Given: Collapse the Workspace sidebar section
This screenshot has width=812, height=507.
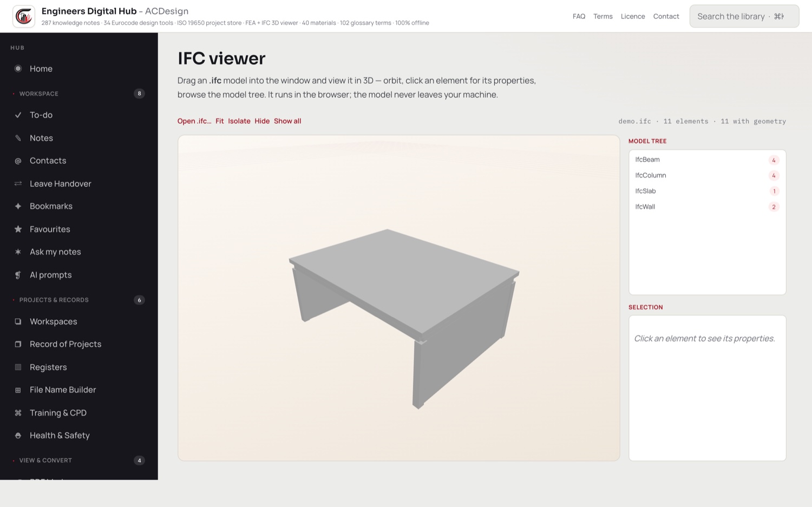Looking at the screenshot, I should pos(79,94).
